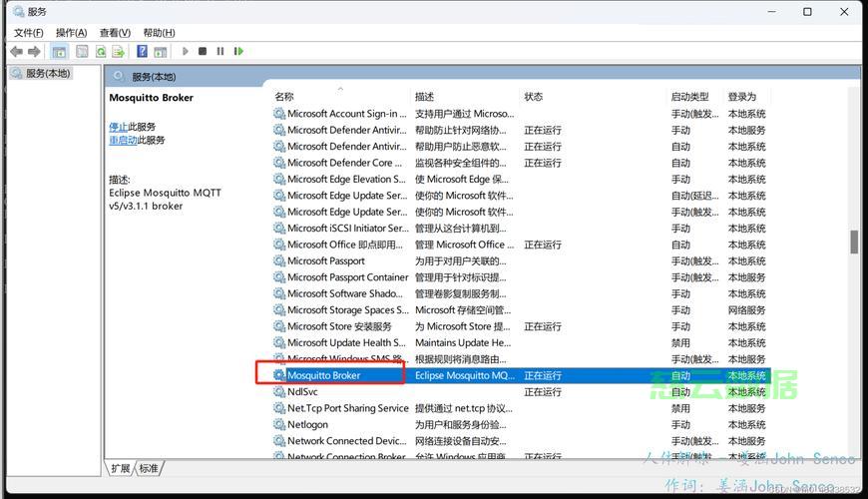The height and width of the screenshot is (499, 868).
Task: Click the Back arrow in the toolbar
Action: pos(16,51)
